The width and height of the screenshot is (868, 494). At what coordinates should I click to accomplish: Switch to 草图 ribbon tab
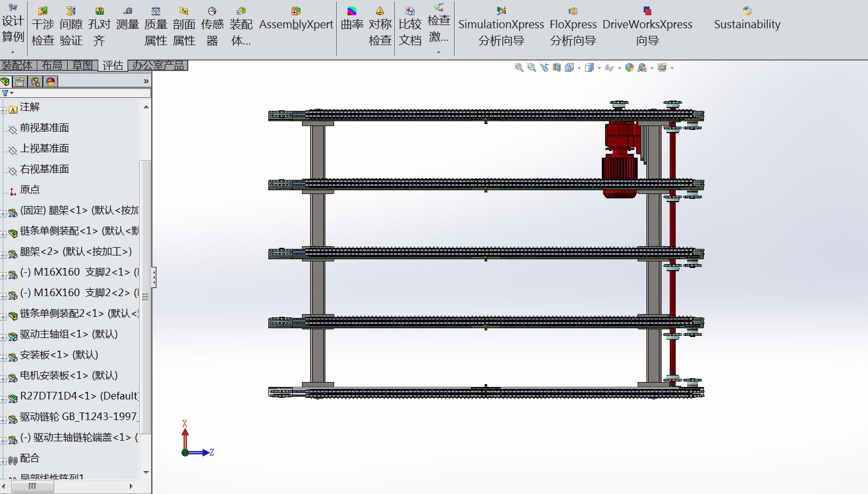[83, 65]
